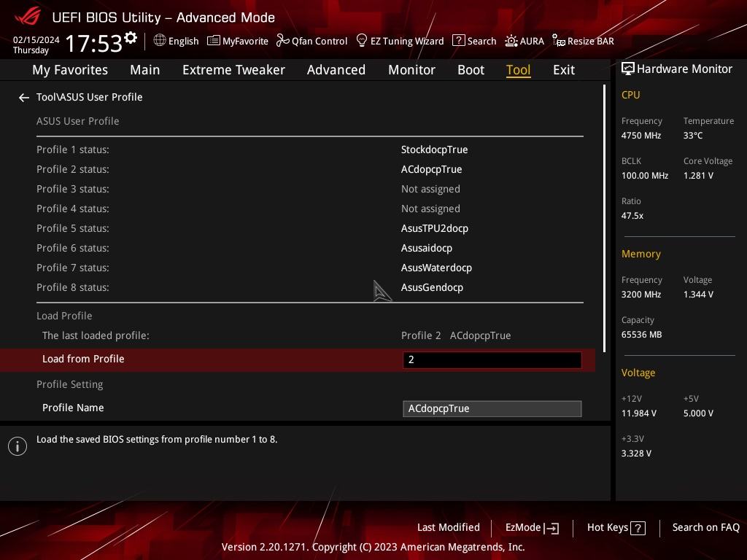Click Profile 1 status value StockdocpTrue
This screenshot has width=747, height=560.
(x=435, y=149)
